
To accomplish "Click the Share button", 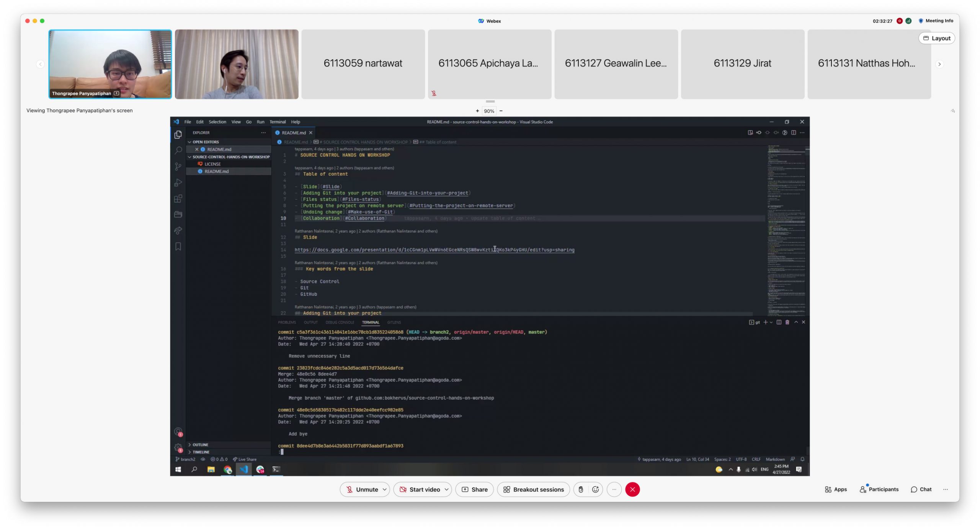I will click(475, 489).
